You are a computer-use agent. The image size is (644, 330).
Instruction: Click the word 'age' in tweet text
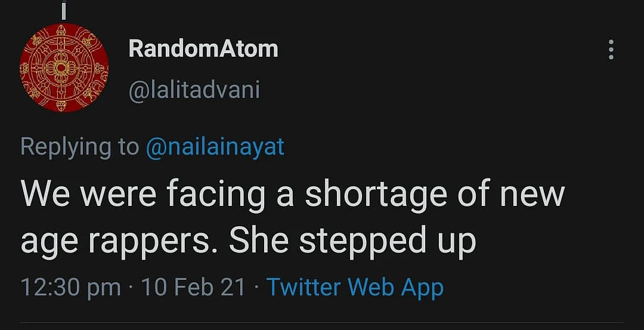click(48, 243)
